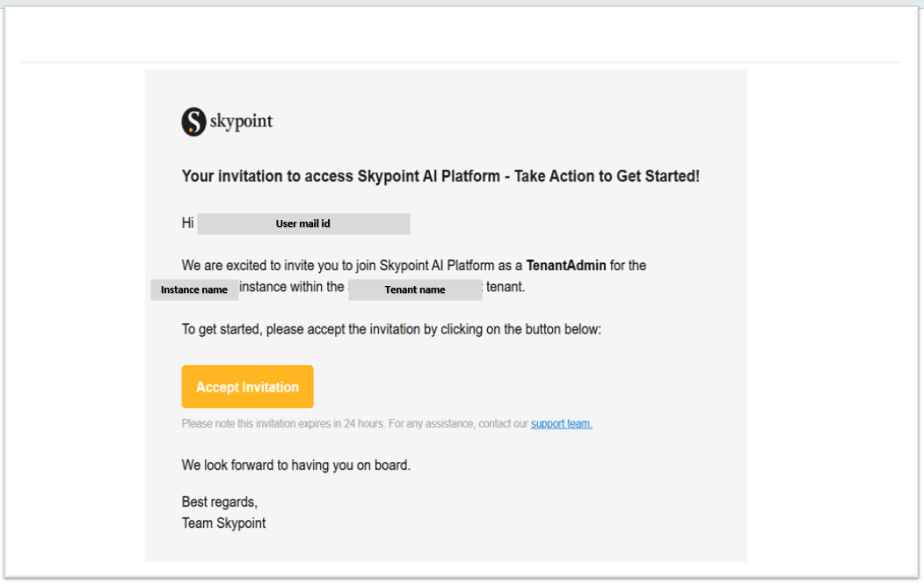The height and width of the screenshot is (586, 924).
Task: Click the email invitation headline text
Action: click(x=440, y=176)
